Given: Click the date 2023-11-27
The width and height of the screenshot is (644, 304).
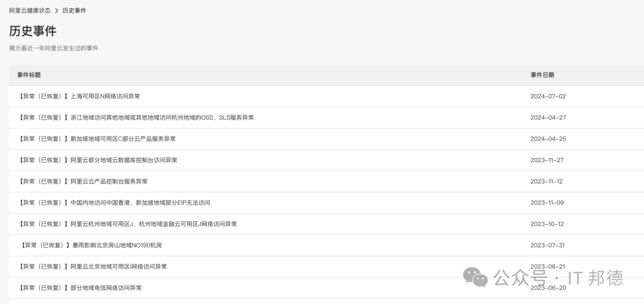Looking at the screenshot, I should pyautogui.click(x=547, y=160).
